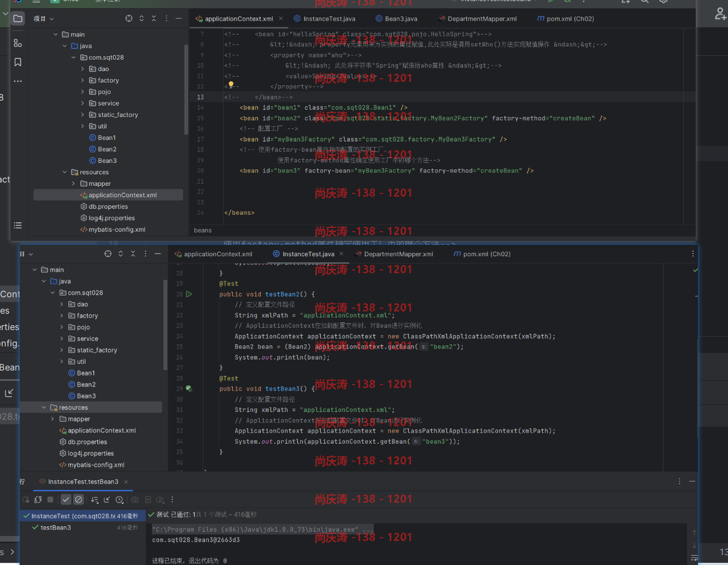The width and height of the screenshot is (728, 565).
Task: Open the Run panel options menu
Action: pos(679,481)
